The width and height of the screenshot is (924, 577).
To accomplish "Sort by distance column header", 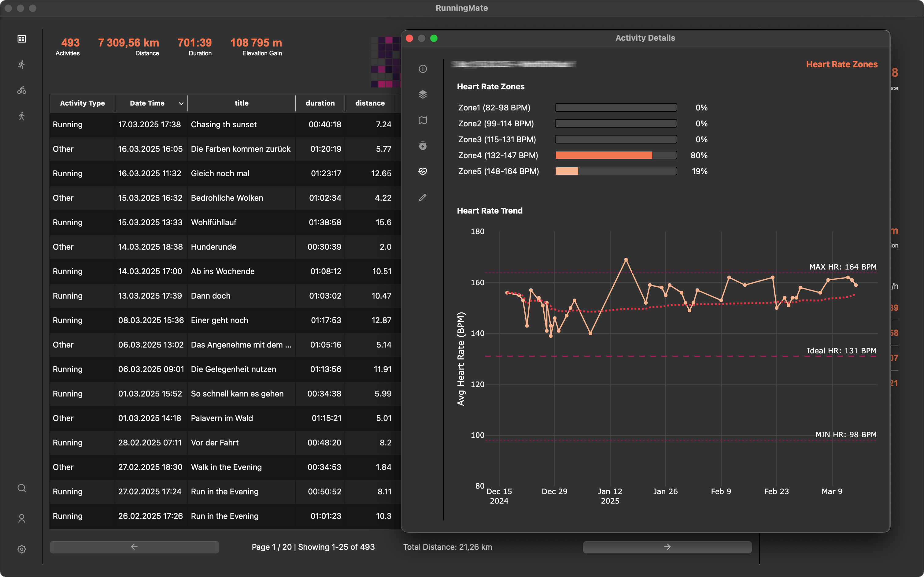I will point(370,103).
